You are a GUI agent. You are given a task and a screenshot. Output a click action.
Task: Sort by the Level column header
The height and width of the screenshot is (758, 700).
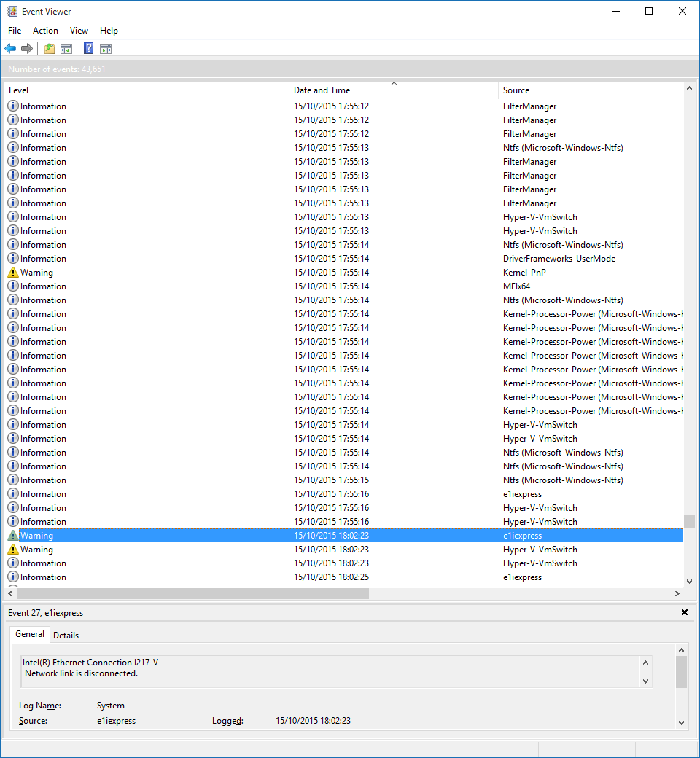147,90
